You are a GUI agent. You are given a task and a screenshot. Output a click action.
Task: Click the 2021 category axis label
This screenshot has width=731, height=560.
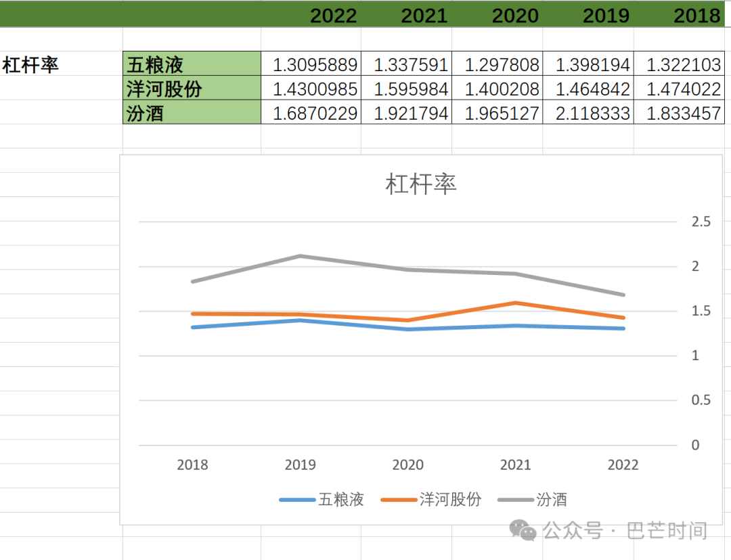coord(516,465)
